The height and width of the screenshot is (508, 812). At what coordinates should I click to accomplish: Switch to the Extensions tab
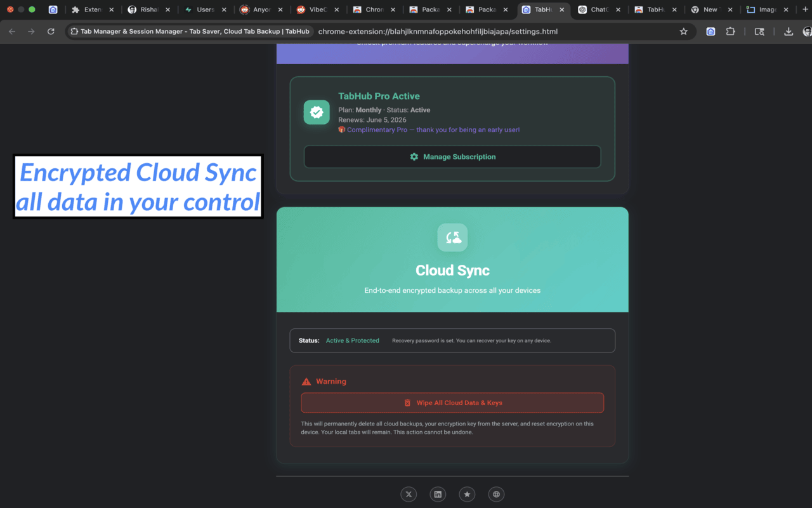pos(93,10)
